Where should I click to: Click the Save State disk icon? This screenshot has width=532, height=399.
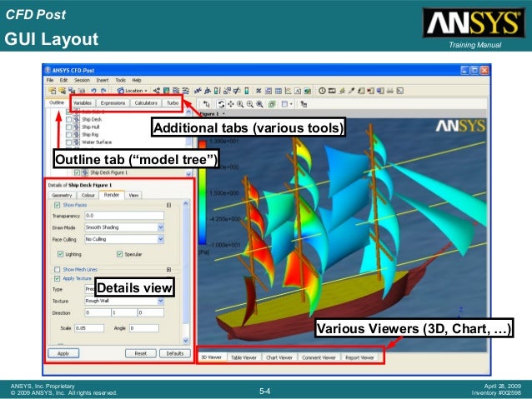[72, 91]
